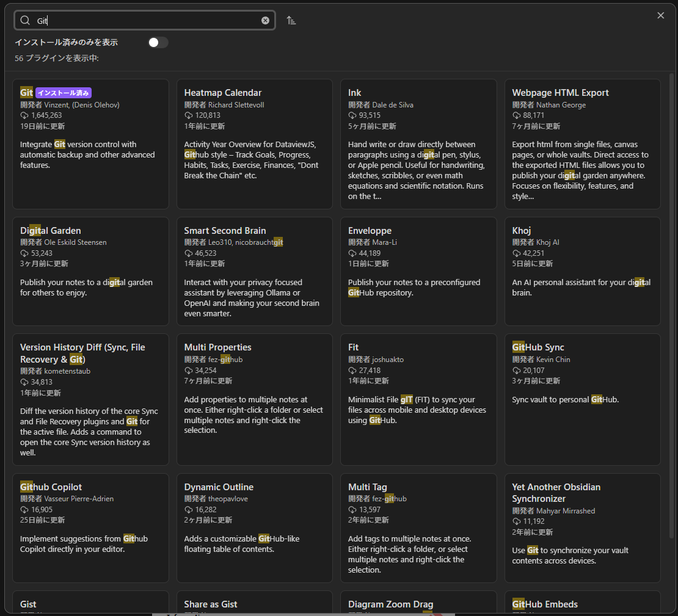Open the Github Copilot plugin details
The image size is (678, 616).
click(x=90, y=528)
